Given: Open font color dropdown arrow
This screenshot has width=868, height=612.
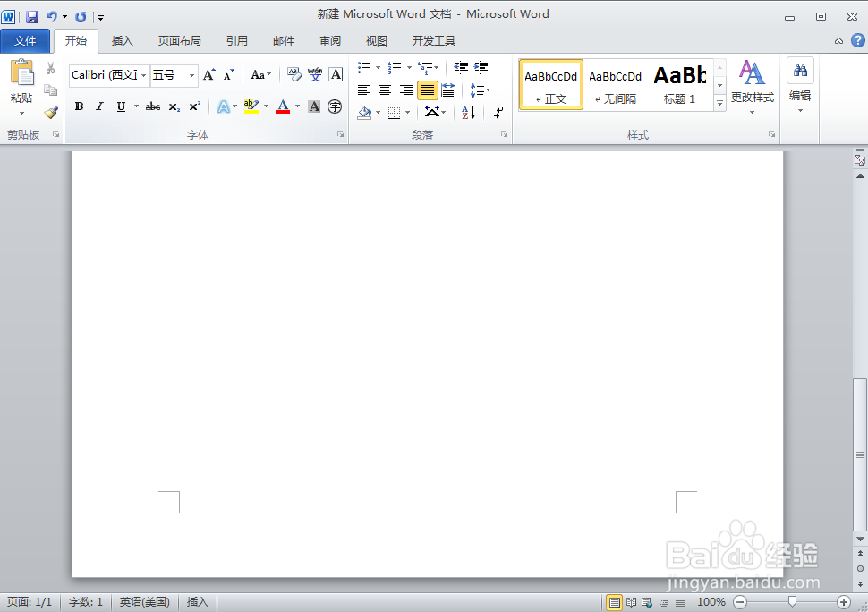Looking at the screenshot, I should pos(298,106).
